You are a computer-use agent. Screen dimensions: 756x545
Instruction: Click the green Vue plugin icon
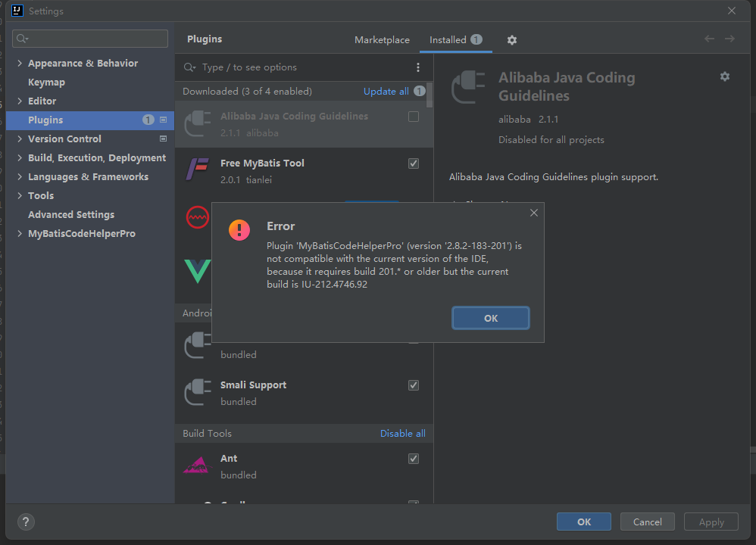(198, 271)
